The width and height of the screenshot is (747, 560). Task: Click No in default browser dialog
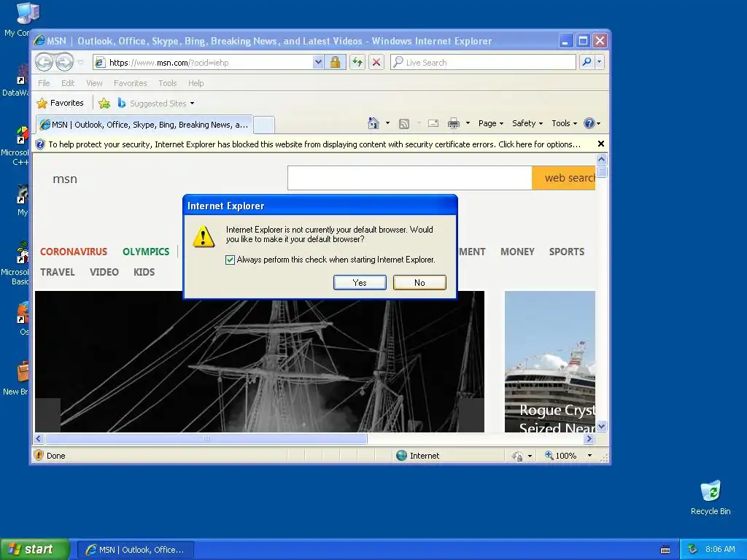(x=419, y=282)
